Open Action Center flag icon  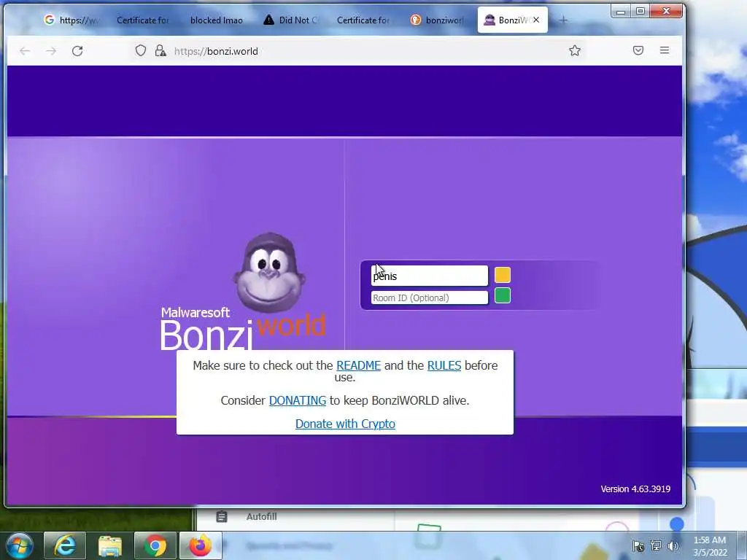638,545
